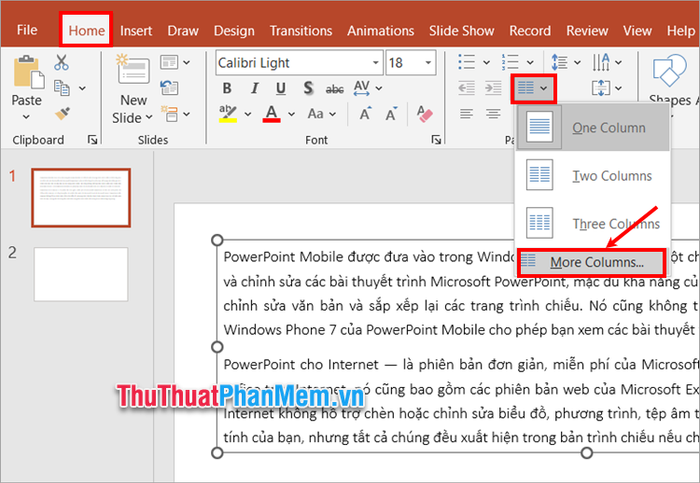The image size is (700, 483).
Task: Activate the Format Painter brush
Action: click(62, 113)
